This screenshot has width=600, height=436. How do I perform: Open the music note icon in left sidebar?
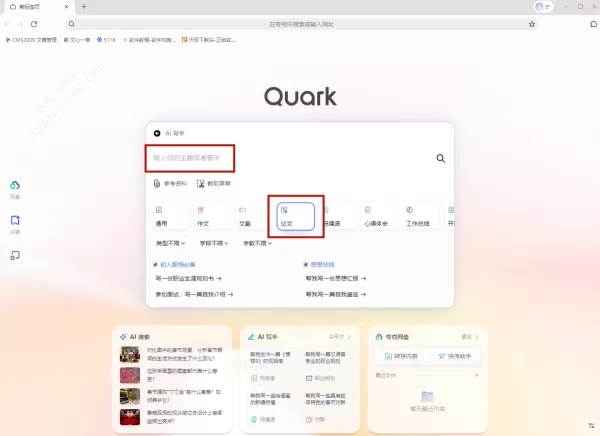(x=15, y=255)
